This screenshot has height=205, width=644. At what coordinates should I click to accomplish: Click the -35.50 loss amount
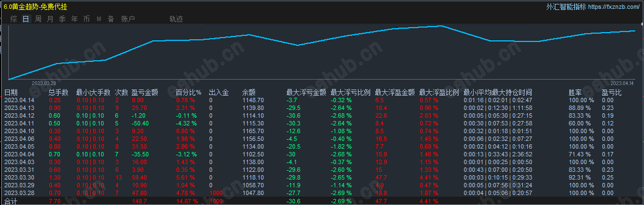[x=140, y=155]
